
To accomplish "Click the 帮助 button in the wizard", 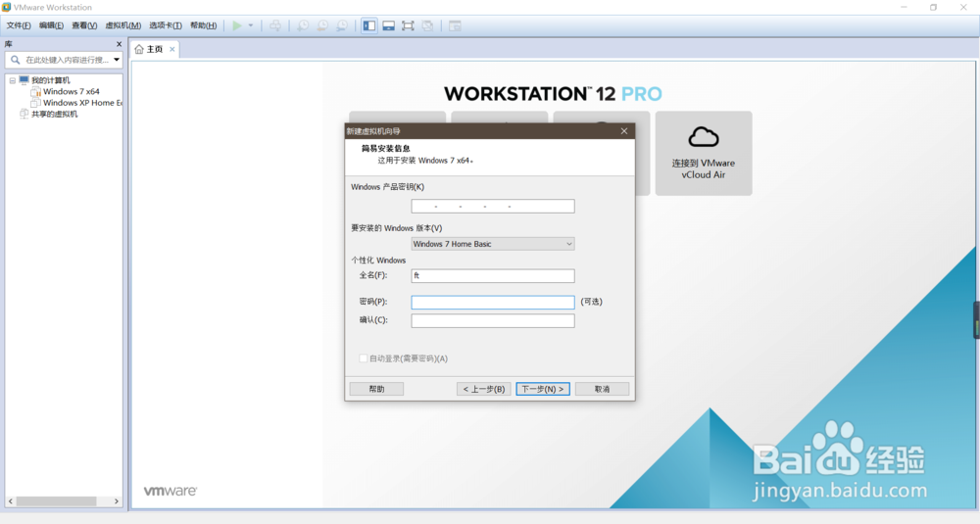I will (x=377, y=389).
